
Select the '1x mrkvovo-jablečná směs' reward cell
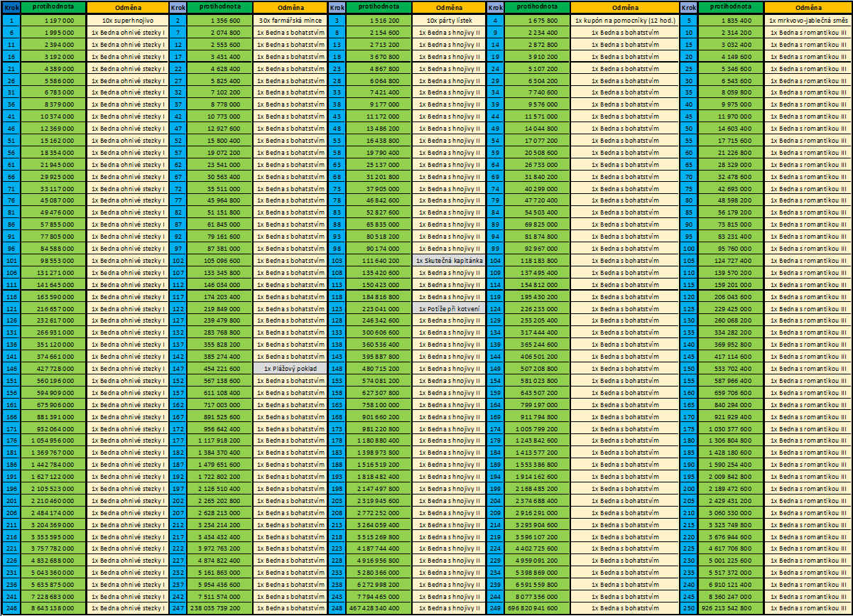[808, 21]
